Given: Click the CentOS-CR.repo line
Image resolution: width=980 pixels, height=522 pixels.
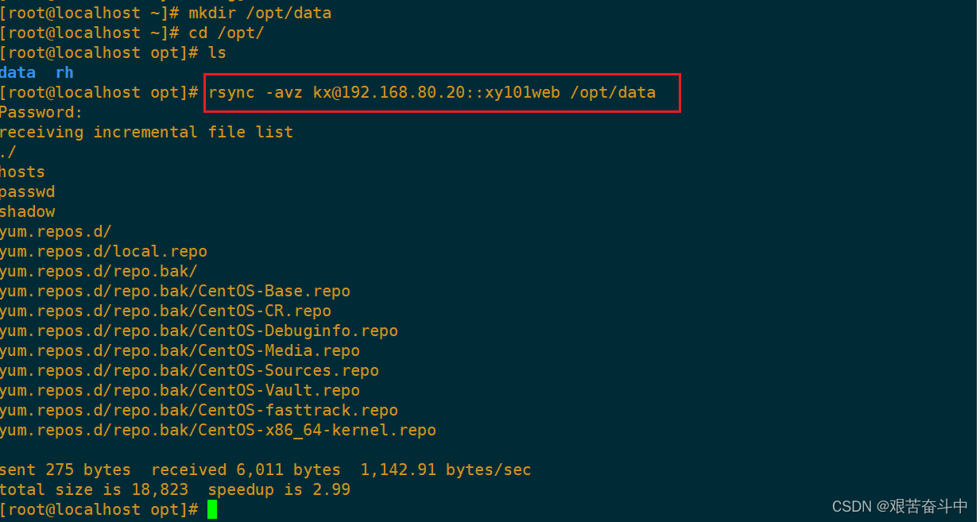Looking at the screenshot, I should [x=165, y=311].
